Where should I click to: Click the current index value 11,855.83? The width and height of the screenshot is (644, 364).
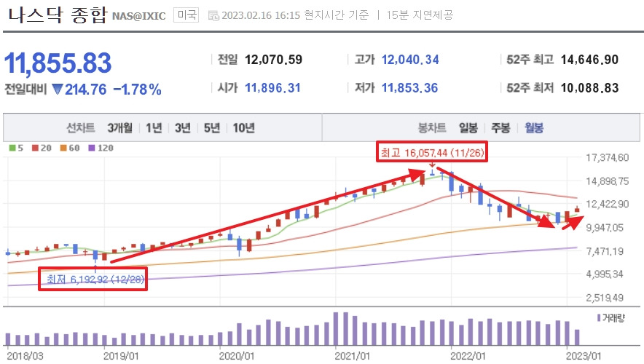(58, 63)
